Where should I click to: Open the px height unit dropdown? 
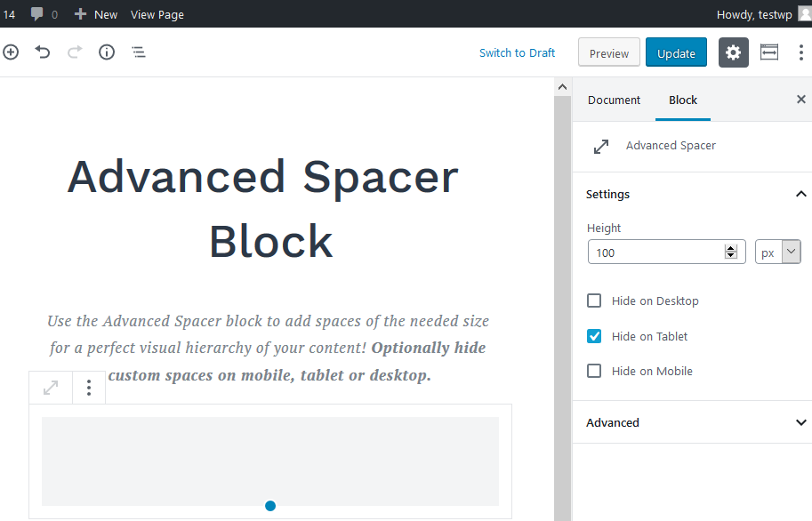click(x=778, y=252)
